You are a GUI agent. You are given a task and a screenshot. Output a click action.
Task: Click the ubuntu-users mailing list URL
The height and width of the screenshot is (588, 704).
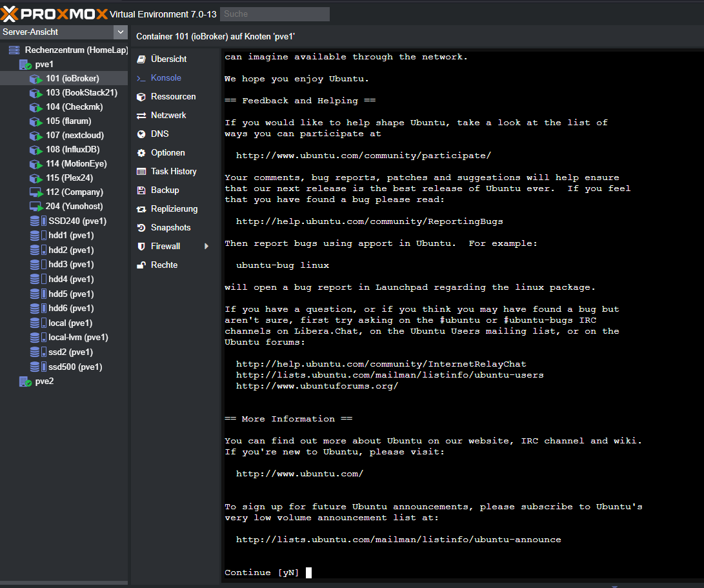[390, 375]
